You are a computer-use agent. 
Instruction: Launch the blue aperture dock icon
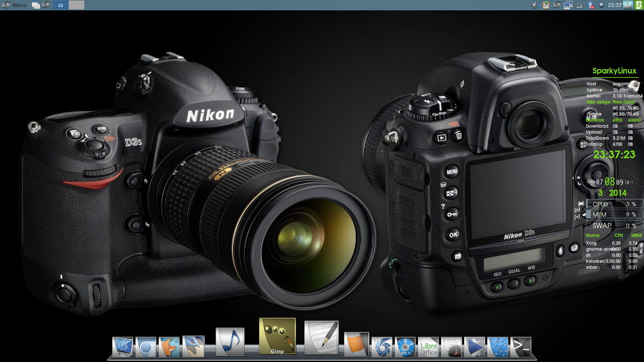pyautogui.click(x=382, y=346)
